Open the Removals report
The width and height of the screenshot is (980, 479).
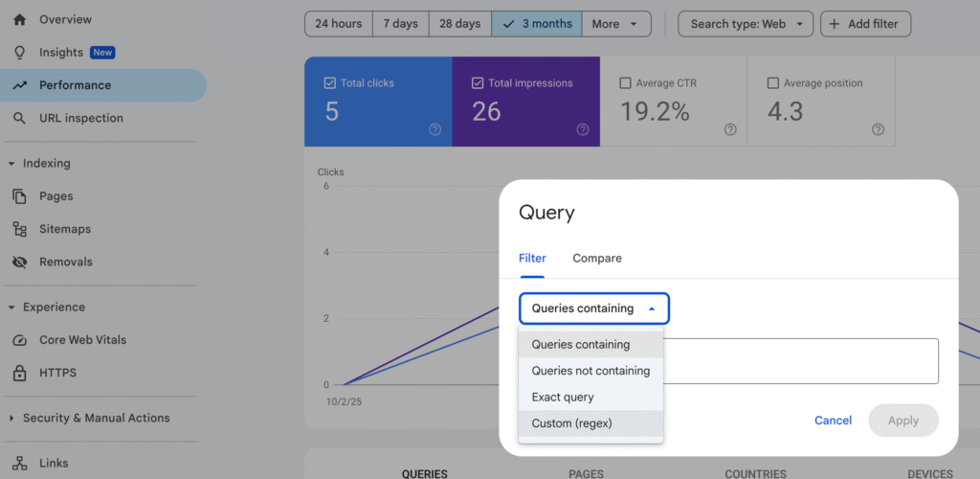click(x=66, y=262)
